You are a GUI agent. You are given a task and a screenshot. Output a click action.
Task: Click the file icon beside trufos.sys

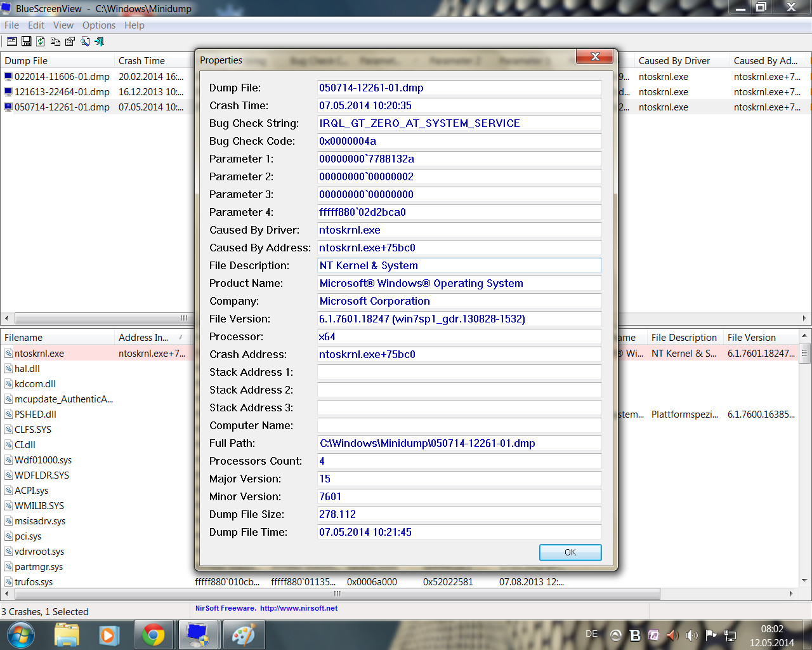coord(9,582)
